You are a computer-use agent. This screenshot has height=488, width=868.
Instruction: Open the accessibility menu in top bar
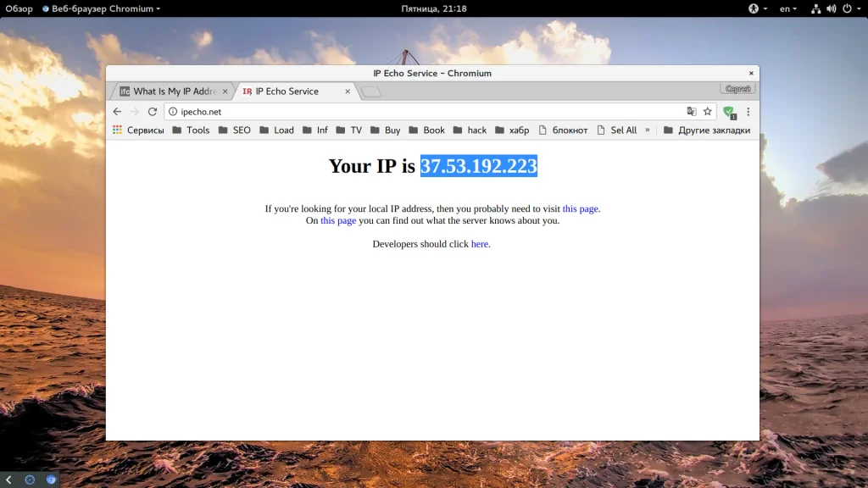pyautogui.click(x=757, y=8)
